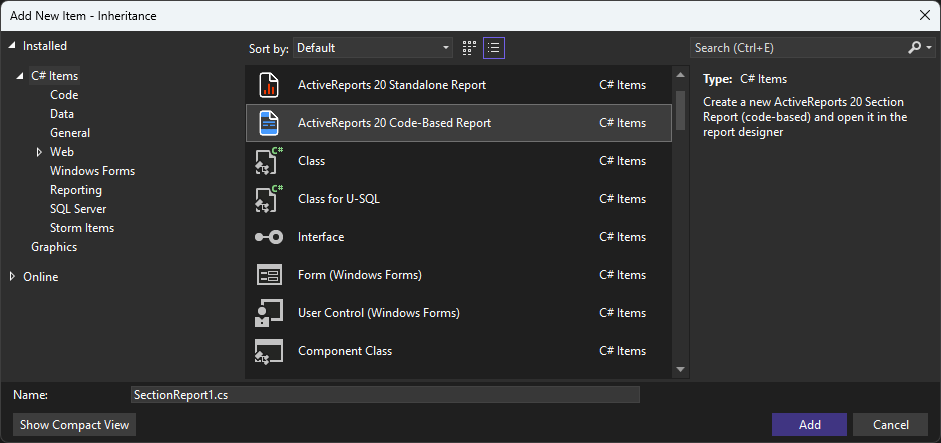This screenshot has width=941, height=443.
Task: Click Show Compact View button
Action: (74, 424)
